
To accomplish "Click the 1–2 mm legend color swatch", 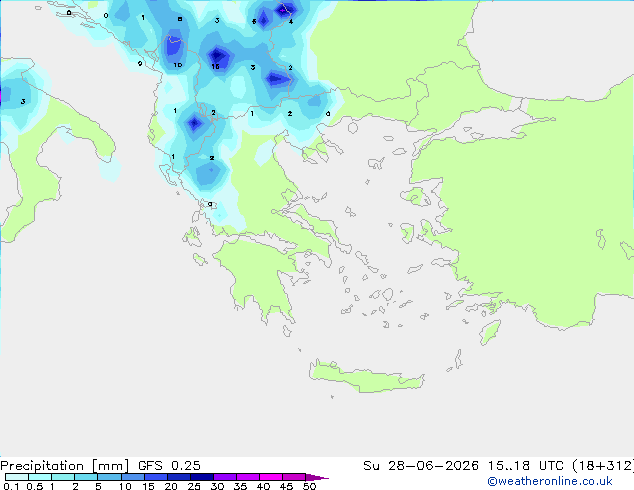I will (63, 477).
